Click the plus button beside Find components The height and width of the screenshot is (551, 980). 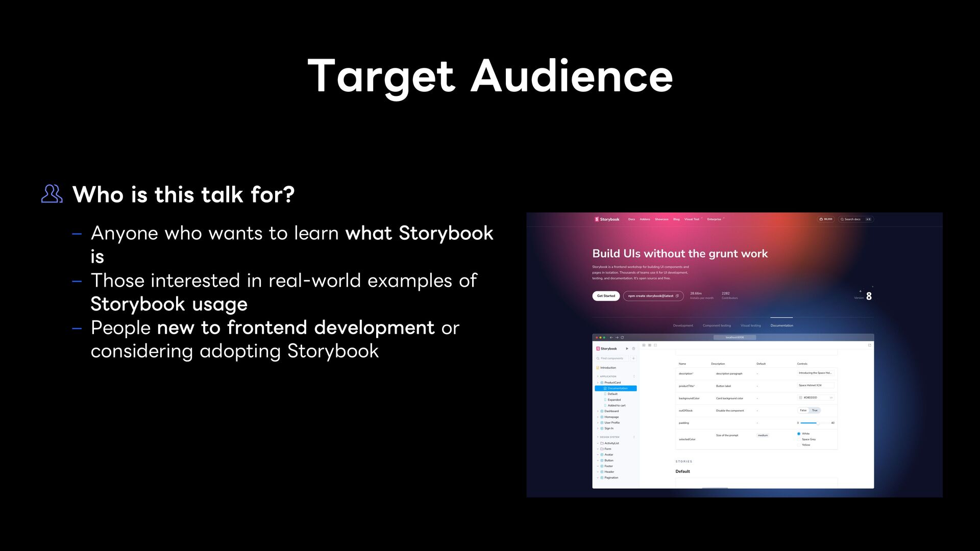tap(633, 358)
